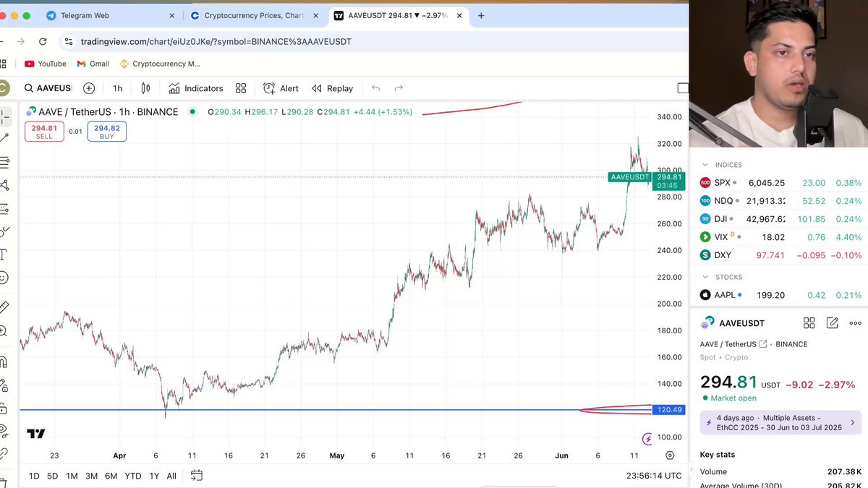
Task: Start bar Replay mode
Action: 333,88
